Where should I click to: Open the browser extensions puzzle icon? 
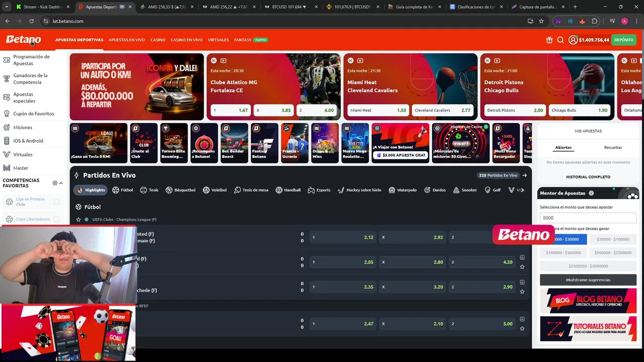click(x=595, y=21)
